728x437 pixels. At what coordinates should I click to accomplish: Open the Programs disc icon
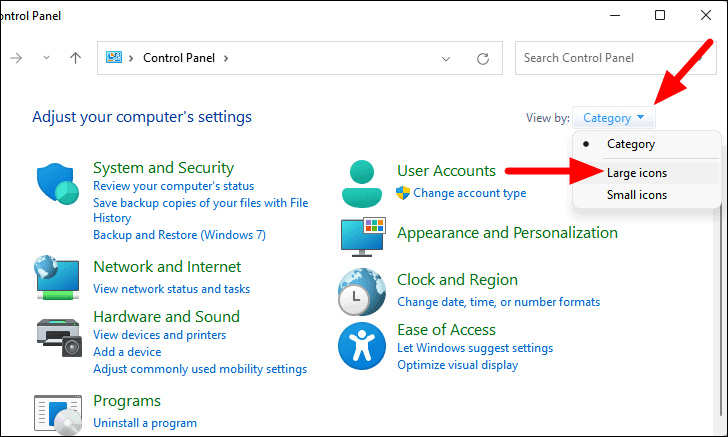pyautogui.click(x=58, y=415)
